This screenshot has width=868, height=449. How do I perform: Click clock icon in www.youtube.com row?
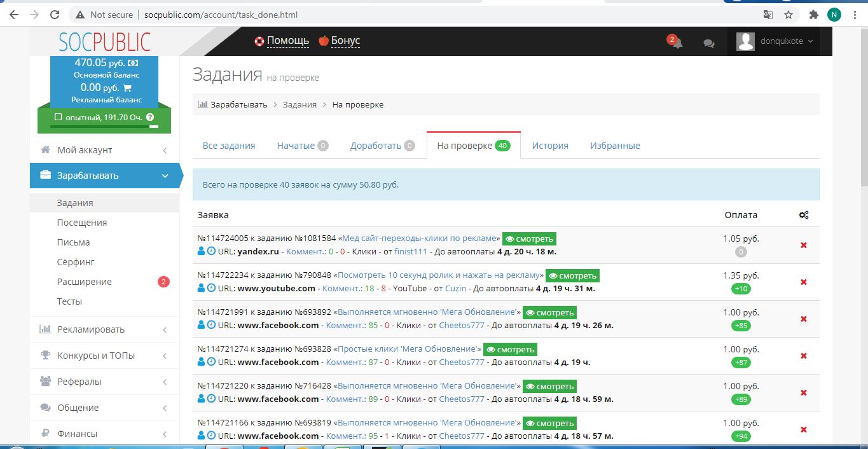pyautogui.click(x=212, y=288)
